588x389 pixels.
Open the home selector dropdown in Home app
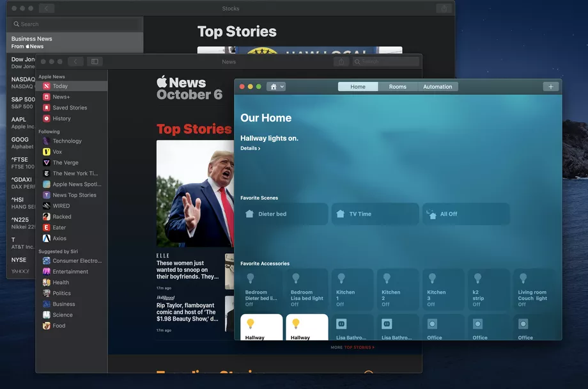click(x=276, y=87)
